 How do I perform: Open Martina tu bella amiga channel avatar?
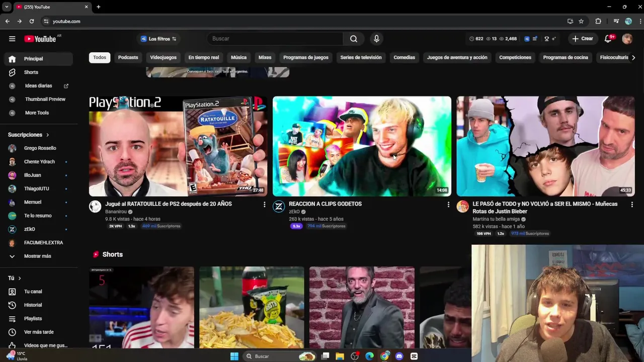462,206
